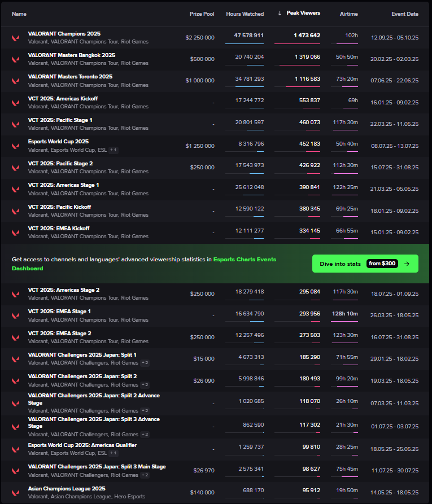Expand +2 organizers for Challengers Japan: Split 2

pos(145,385)
